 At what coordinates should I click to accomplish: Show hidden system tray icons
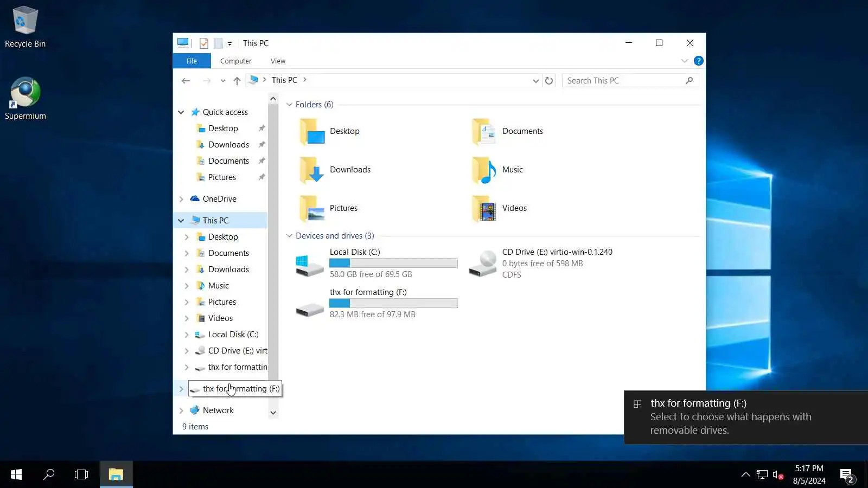coord(746,474)
